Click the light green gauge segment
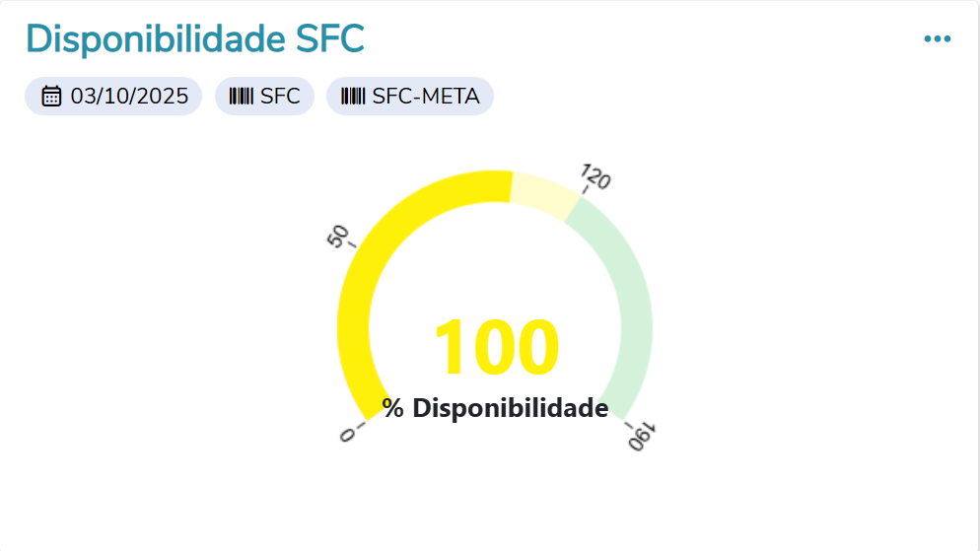Screen dimensions: 980x551 pos(631,296)
